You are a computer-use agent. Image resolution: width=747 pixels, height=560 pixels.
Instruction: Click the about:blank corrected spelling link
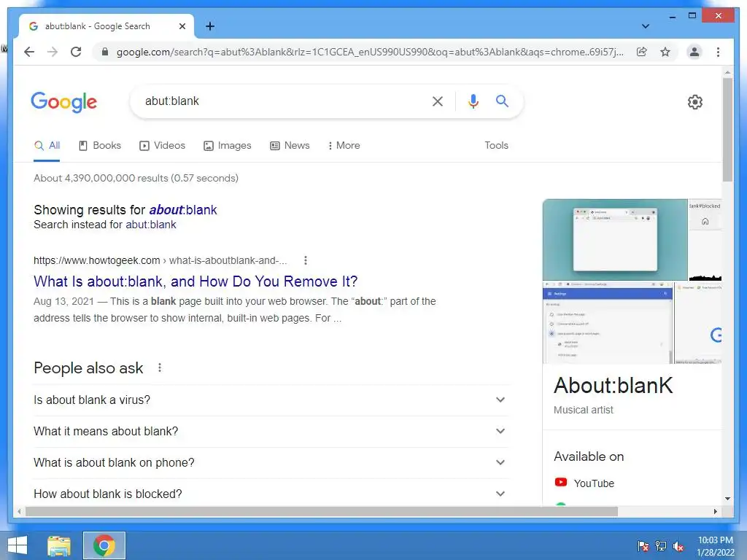pos(183,210)
